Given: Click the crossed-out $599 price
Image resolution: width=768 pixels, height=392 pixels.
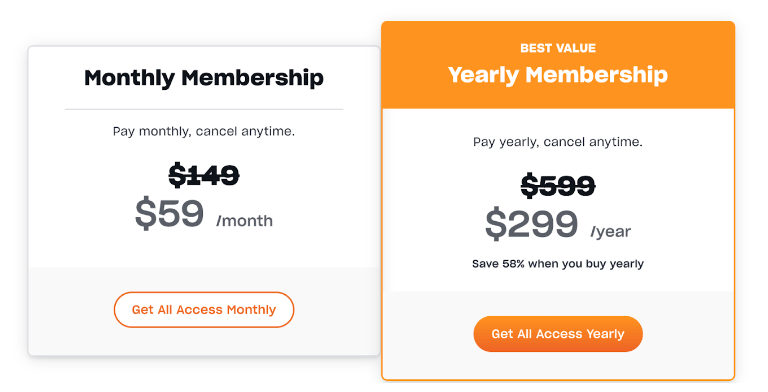Looking at the screenshot, I should tap(558, 186).
